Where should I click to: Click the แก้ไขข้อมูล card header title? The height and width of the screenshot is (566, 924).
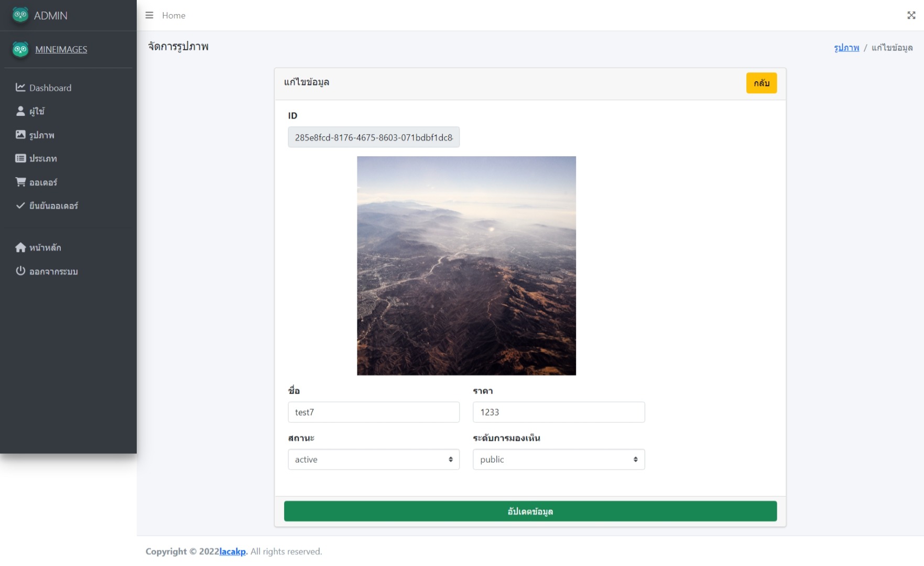coord(307,82)
